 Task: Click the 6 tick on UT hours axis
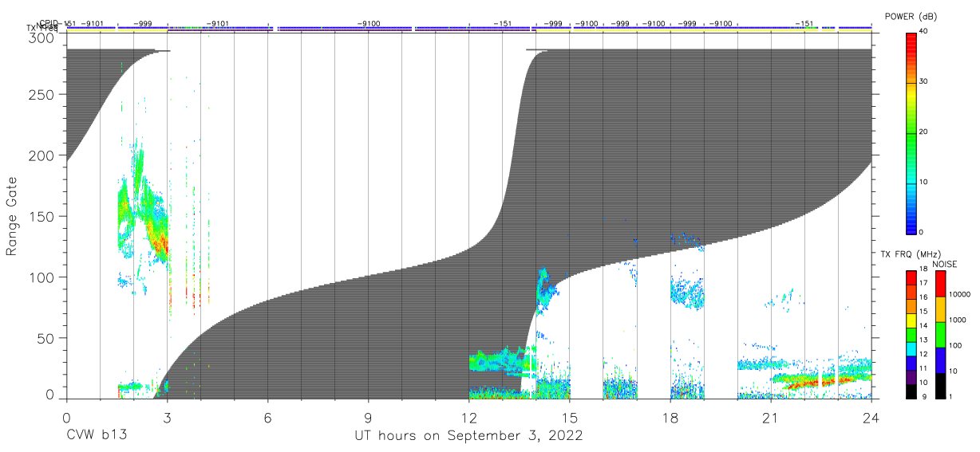267,417
